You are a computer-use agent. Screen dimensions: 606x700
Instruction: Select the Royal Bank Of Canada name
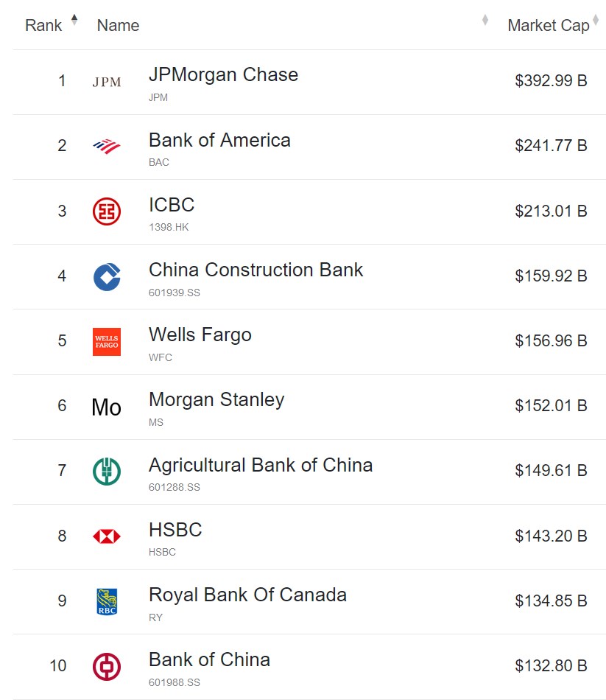[247, 595]
